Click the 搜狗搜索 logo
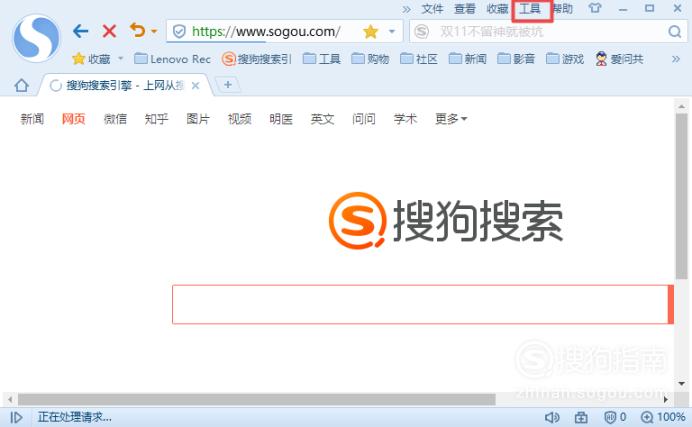Screen dimensions: 692x427 click(446, 221)
